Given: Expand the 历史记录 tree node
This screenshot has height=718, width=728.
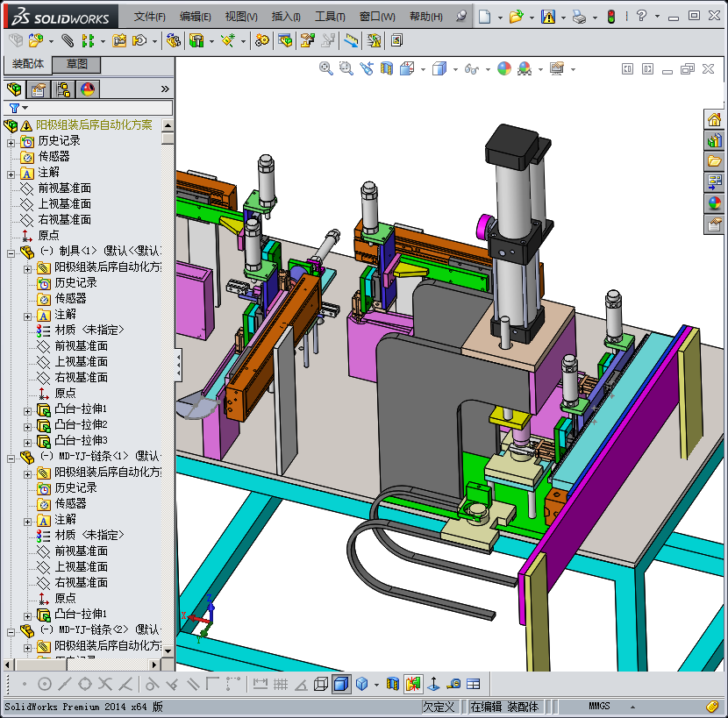Looking at the screenshot, I should pyautogui.click(x=11, y=141).
